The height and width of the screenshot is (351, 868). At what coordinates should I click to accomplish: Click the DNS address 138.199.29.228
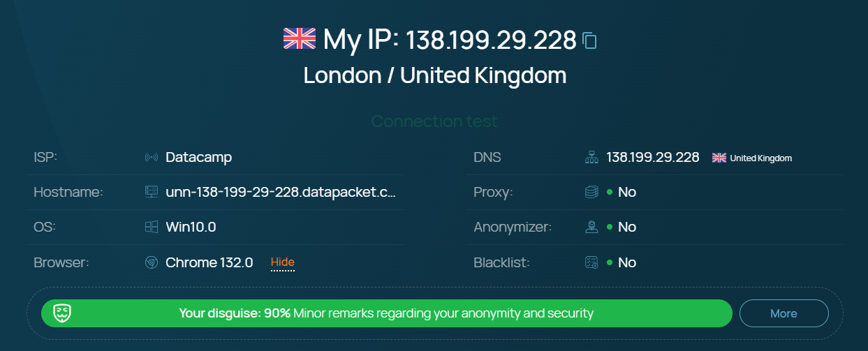point(653,157)
